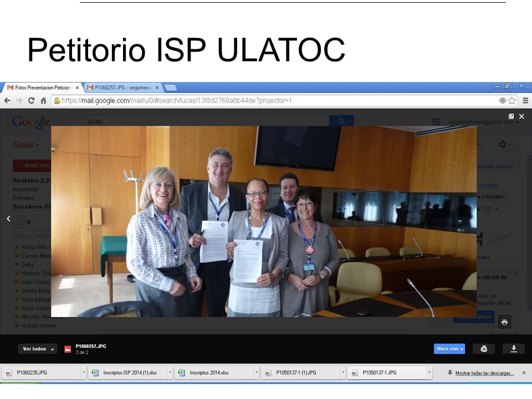Screen dimensions: 532x399
Task: Open the Gmail dropdown label
Action: point(26,145)
